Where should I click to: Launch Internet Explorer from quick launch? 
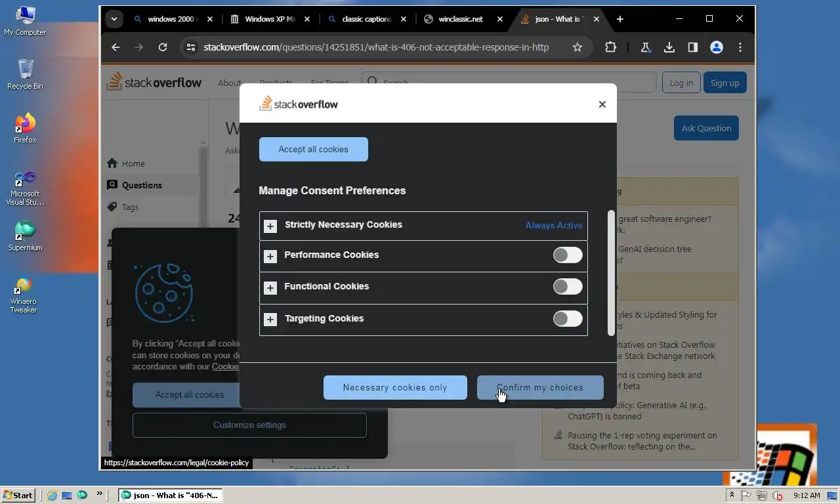pos(52,495)
